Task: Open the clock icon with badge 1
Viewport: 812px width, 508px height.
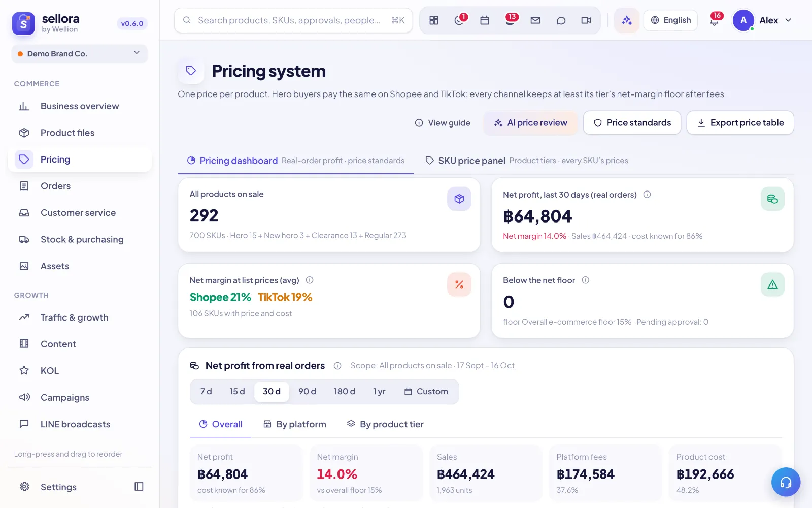Action: [x=460, y=20]
